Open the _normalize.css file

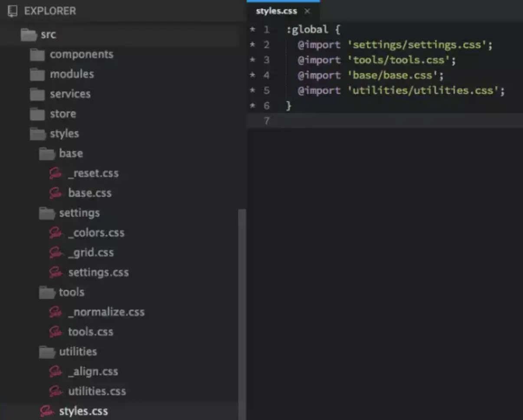(x=106, y=312)
